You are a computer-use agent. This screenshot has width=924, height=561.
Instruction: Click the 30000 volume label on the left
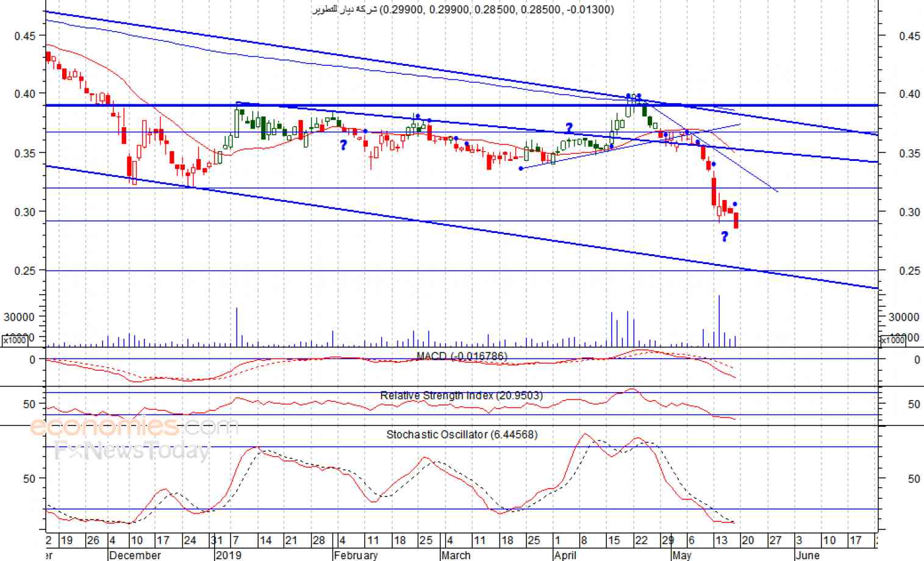(19, 317)
